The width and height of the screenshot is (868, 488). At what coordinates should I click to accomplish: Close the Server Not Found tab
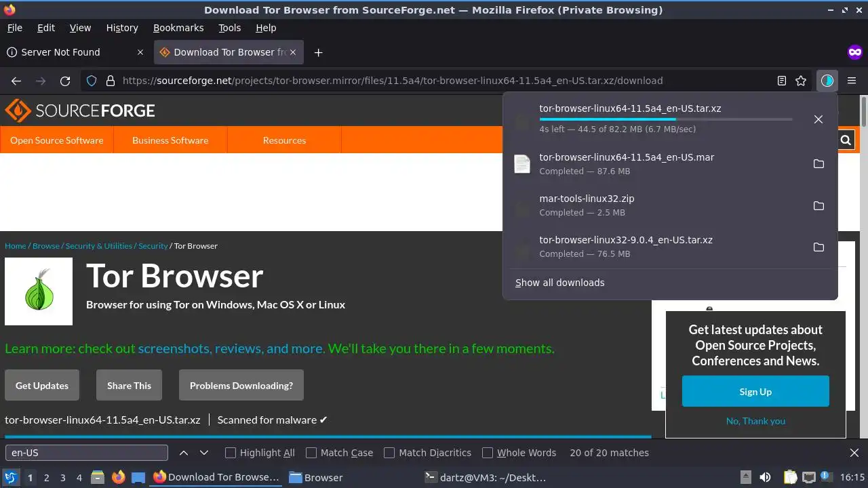pyautogui.click(x=140, y=52)
